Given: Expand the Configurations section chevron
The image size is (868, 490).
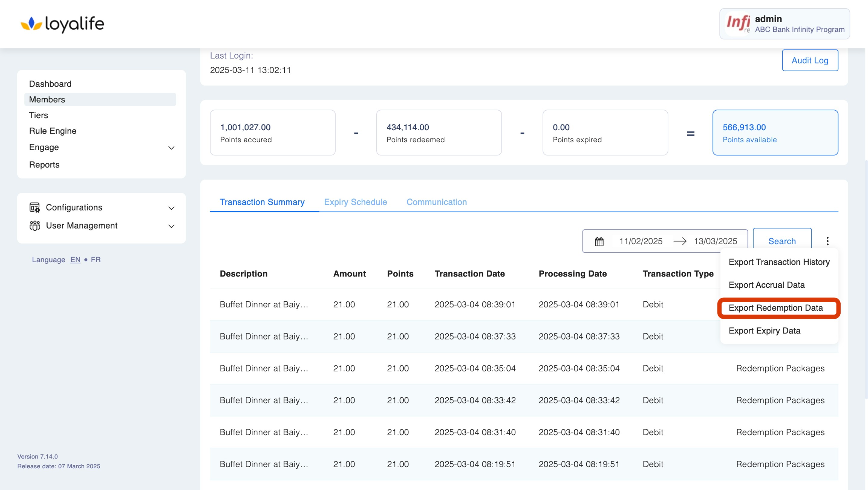Looking at the screenshot, I should [x=171, y=208].
